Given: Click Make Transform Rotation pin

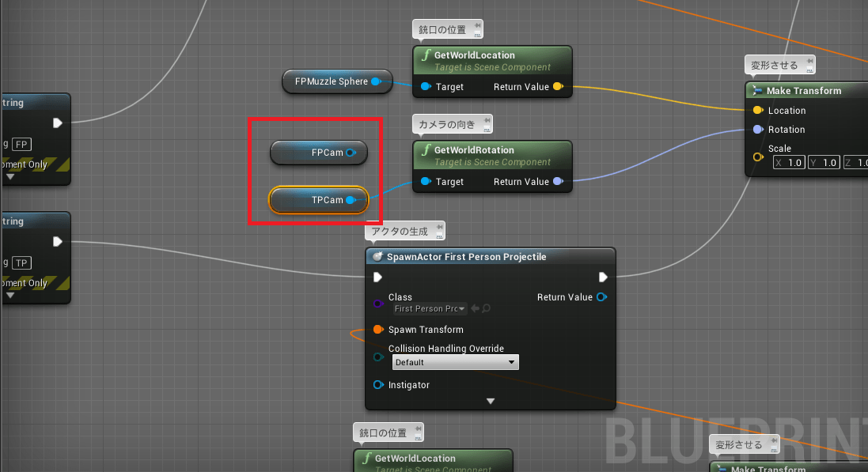Looking at the screenshot, I should [758, 130].
